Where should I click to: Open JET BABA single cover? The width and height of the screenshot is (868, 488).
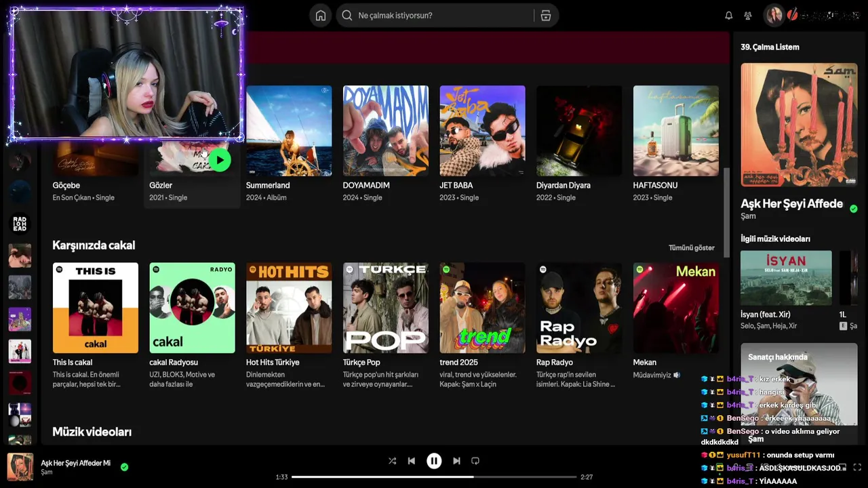pyautogui.click(x=482, y=131)
